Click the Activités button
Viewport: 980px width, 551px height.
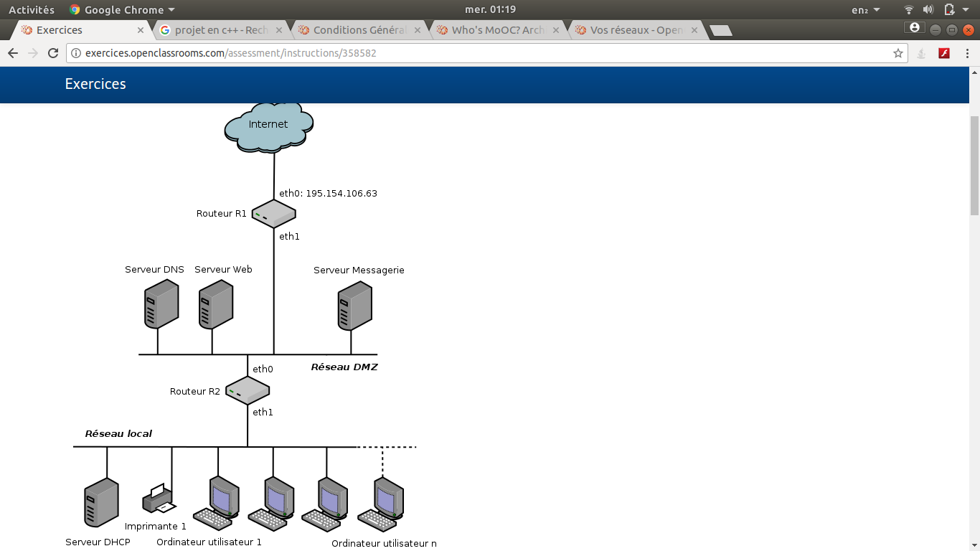pyautogui.click(x=31, y=10)
